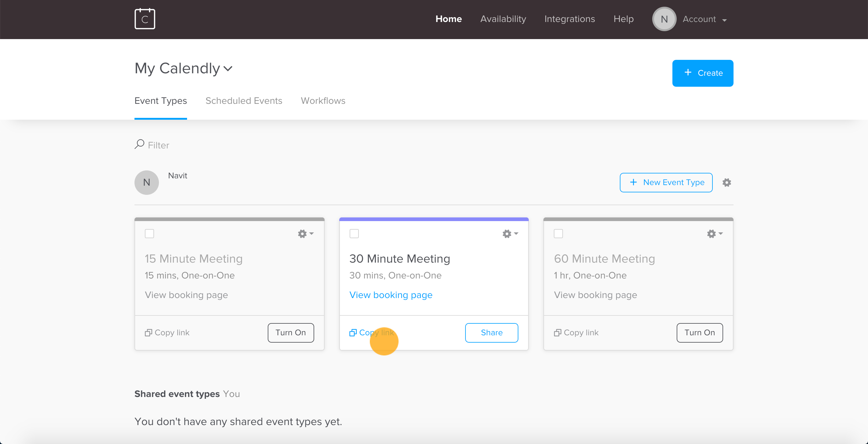
Task: Select the 15 Minute Meeting checkbox
Action: [x=149, y=234]
